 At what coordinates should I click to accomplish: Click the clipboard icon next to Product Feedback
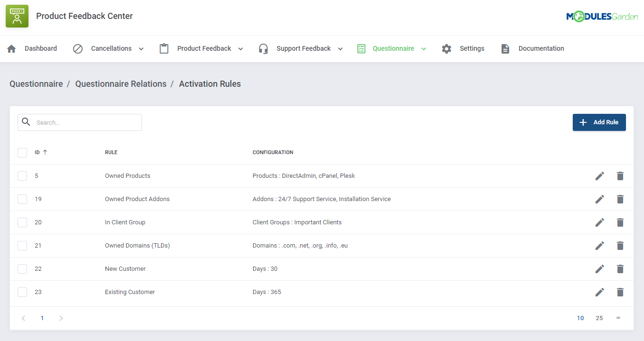pos(163,48)
